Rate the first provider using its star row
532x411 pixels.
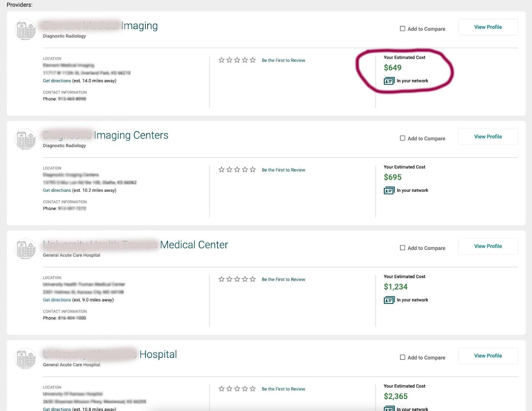click(x=237, y=60)
